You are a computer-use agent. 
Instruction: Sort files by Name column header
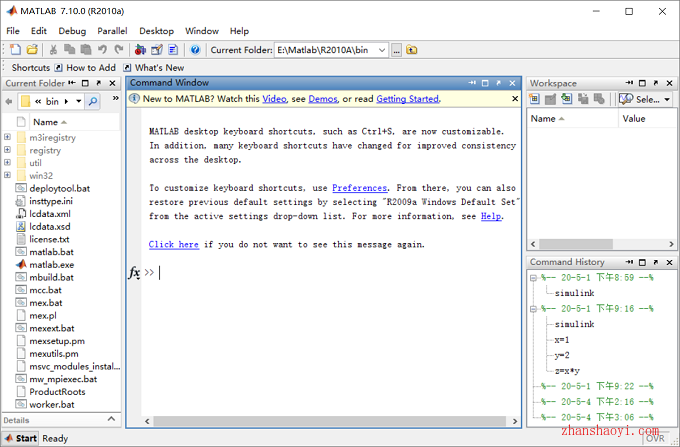point(50,122)
